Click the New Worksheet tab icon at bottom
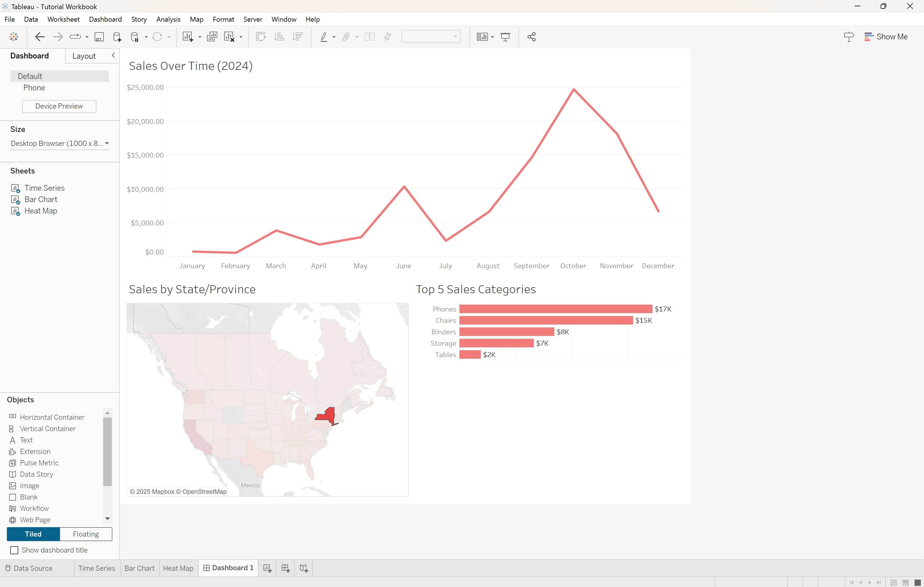This screenshot has height=587, width=924. coord(268,568)
